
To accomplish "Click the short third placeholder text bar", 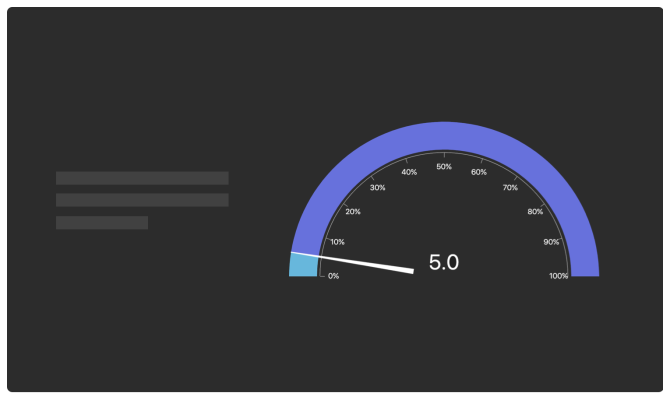I will 102,222.
